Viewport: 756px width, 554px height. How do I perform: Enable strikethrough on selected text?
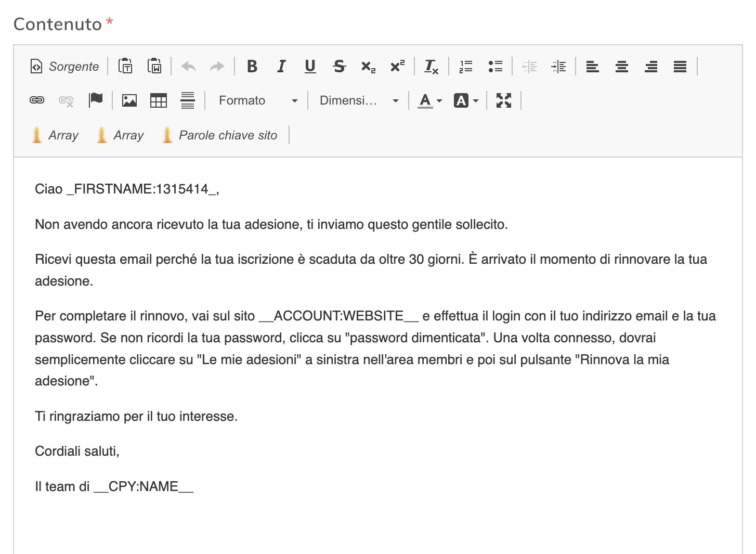point(338,66)
